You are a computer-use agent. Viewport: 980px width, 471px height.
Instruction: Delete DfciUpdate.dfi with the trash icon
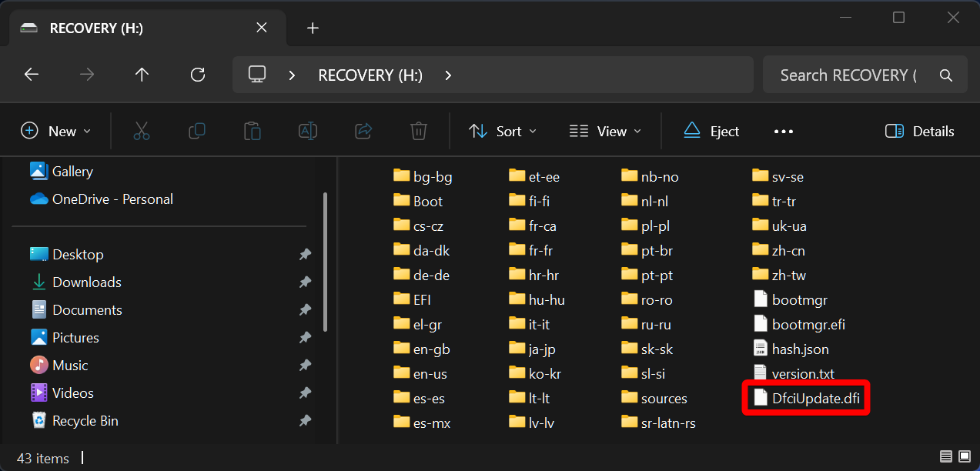(419, 131)
